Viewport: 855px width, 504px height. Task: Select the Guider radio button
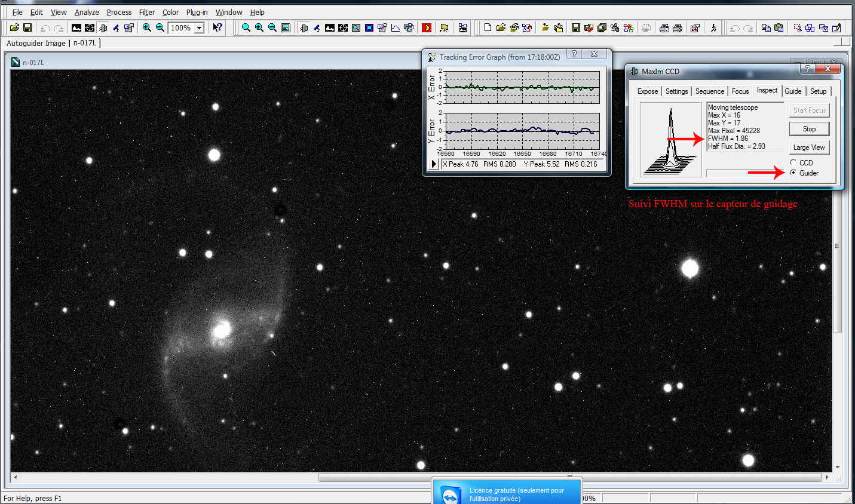click(x=793, y=173)
